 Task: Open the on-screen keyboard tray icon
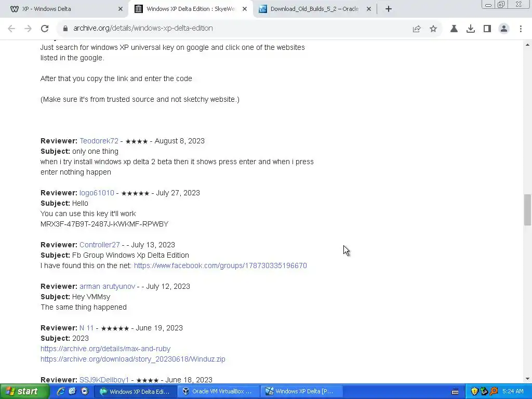(455, 392)
